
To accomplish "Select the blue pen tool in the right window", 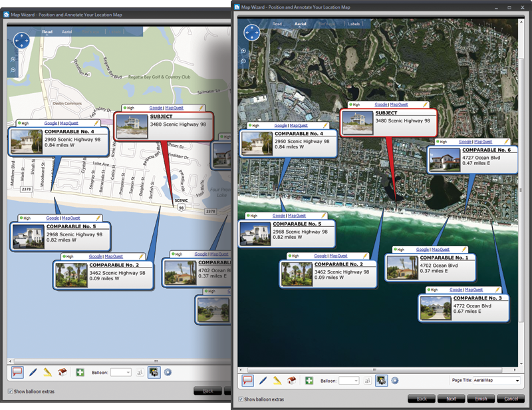I will pyautogui.click(x=263, y=381).
